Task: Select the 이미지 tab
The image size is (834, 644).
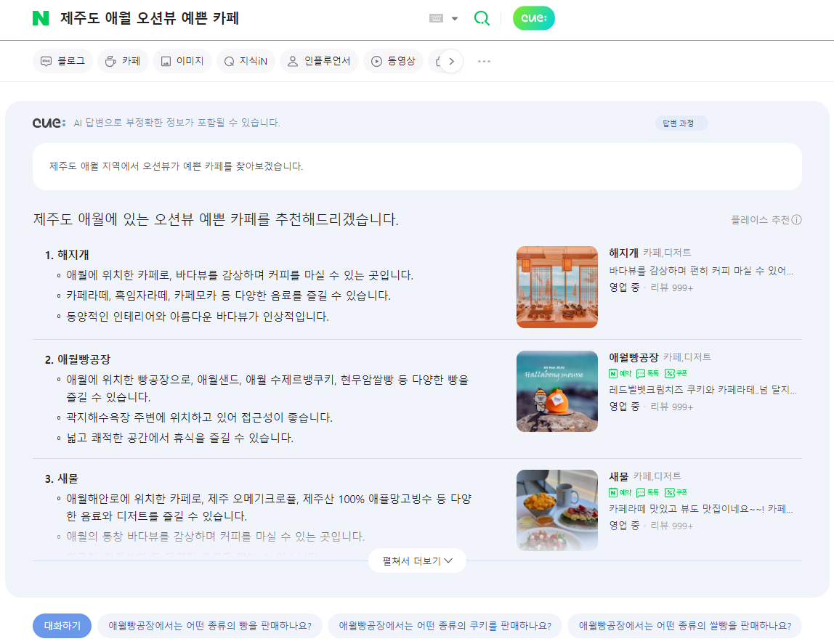Action: [182, 61]
